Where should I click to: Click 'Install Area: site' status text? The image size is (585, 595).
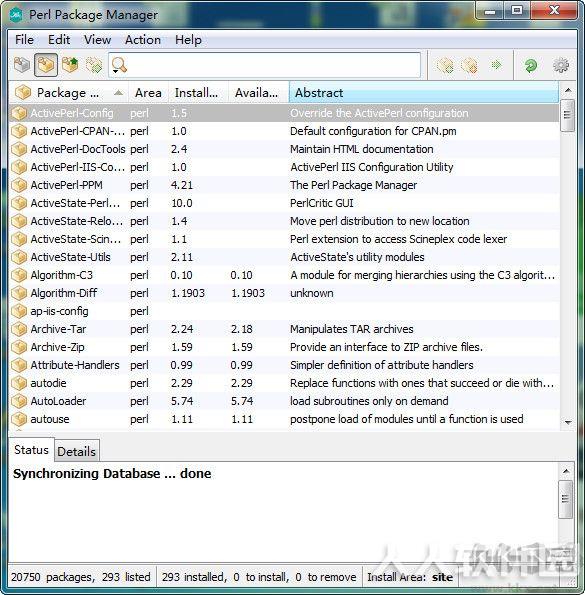pyautogui.click(x=410, y=577)
